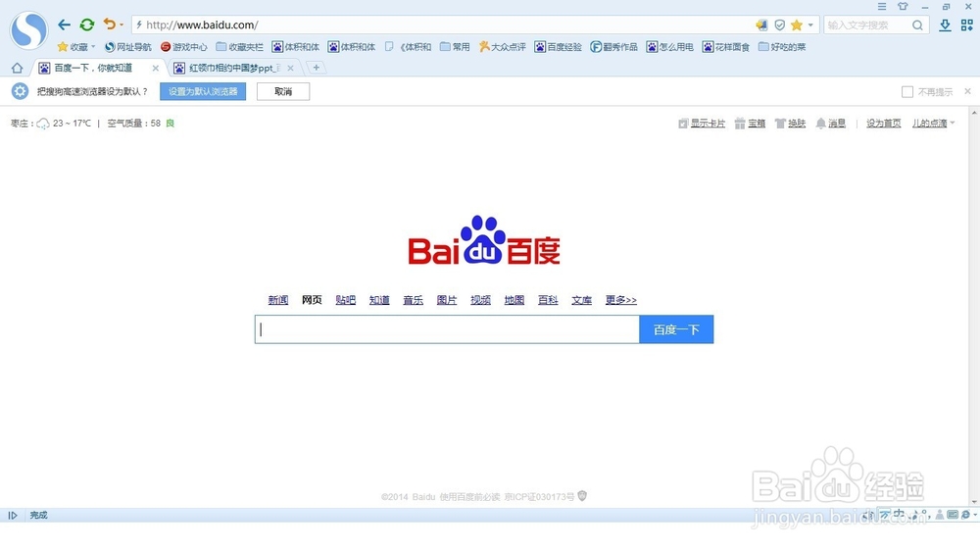
Task: Reload the page with green refresh icon
Action: (87, 25)
